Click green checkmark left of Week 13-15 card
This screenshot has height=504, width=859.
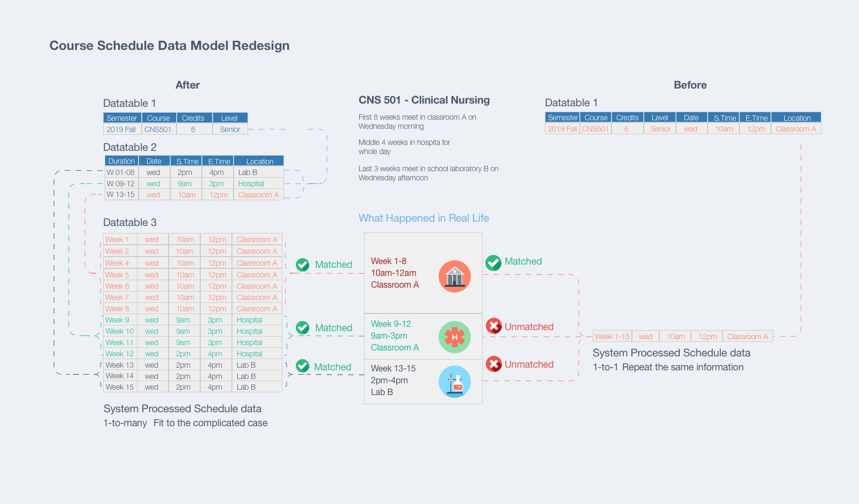coord(303,366)
